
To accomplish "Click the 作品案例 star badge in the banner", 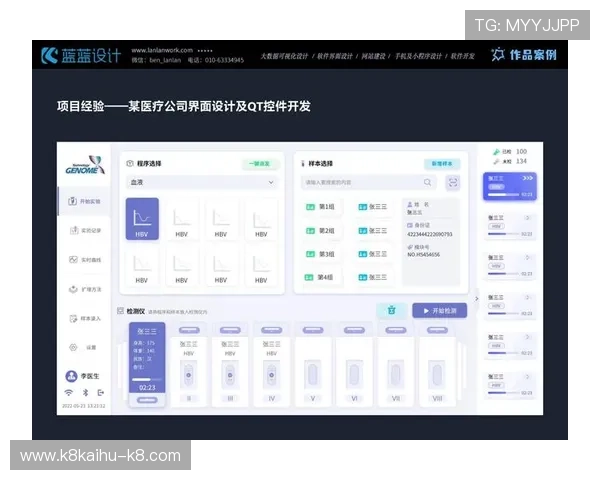I will coord(524,55).
